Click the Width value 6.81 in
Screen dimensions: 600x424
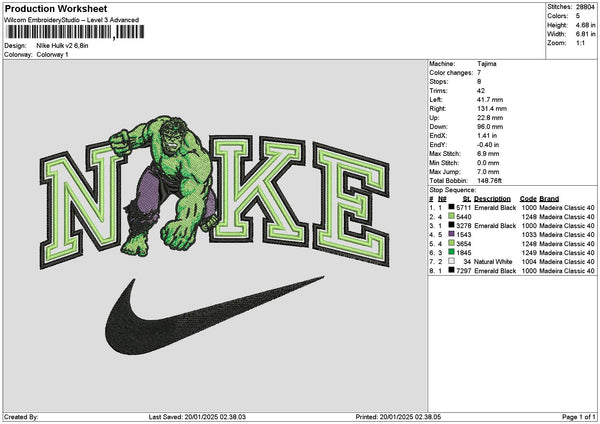click(x=585, y=34)
